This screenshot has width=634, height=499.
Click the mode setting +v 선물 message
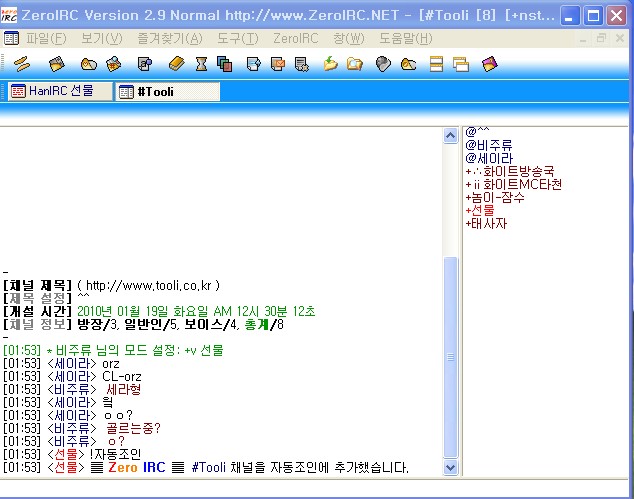click(x=113, y=350)
